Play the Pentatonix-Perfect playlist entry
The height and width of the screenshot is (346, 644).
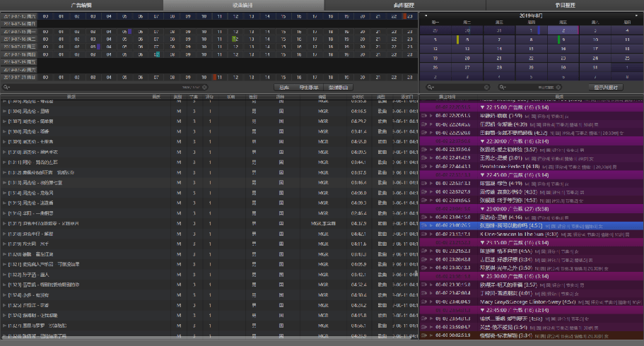pyautogui.click(x=431, y=166)
